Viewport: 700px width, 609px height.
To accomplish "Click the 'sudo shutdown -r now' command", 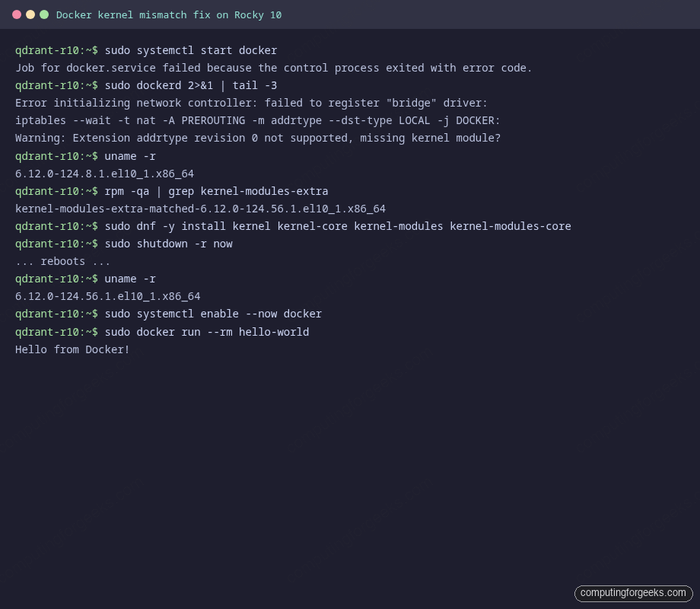I will coord(168,244).
